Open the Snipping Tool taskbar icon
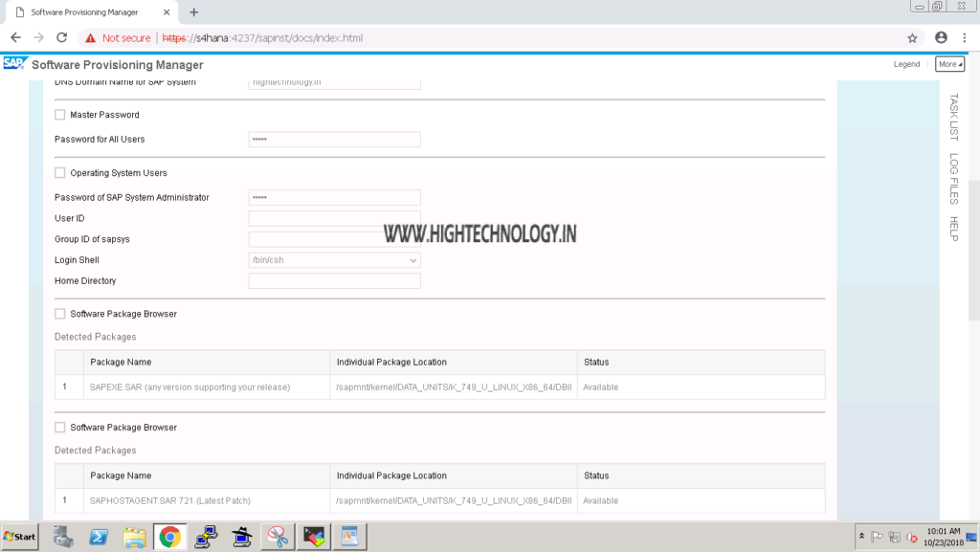The width and height of the screenshot is (980, 552). [x=278, y=537]
